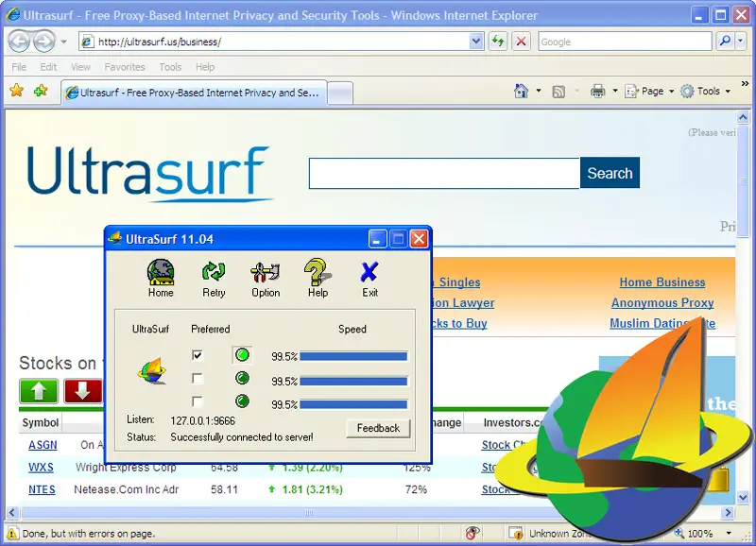Click second server 99.5% speed bar
Screen dimensions: 756x546
pos(353,382)
